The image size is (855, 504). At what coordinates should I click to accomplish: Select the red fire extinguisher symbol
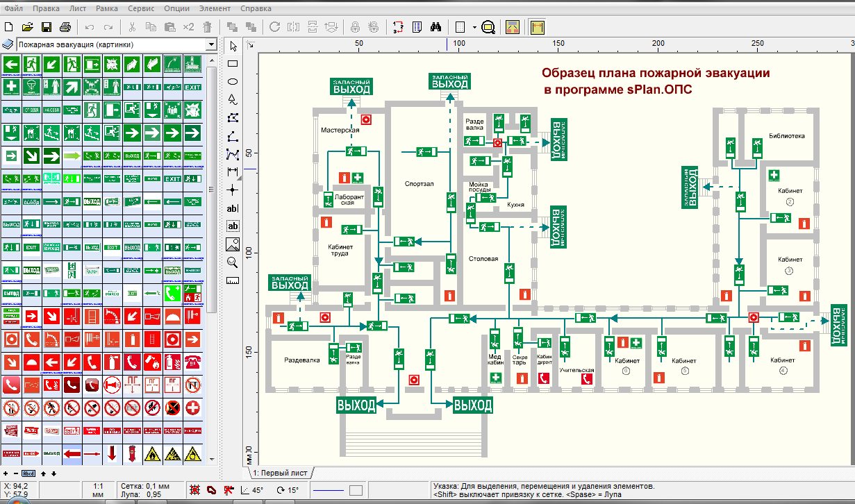click(111, 362)
